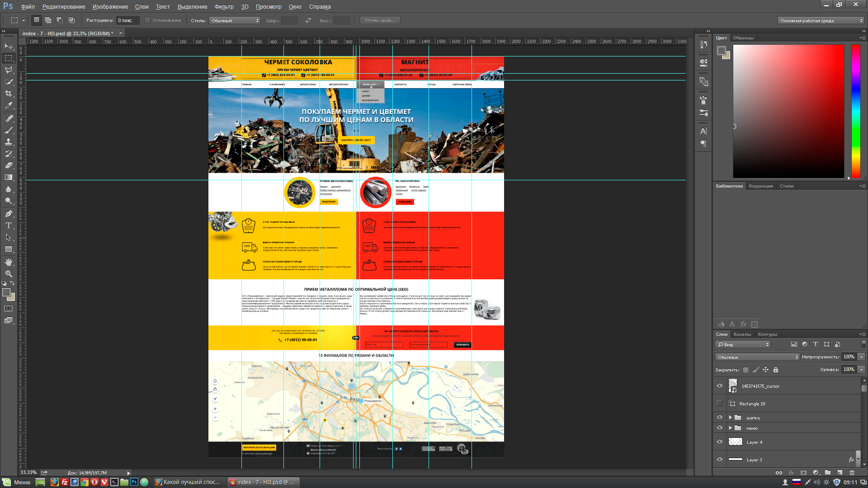Screen dimensions: 868x488
Task: Open the History panel icon in dock
Action: [x=703, y=44]
